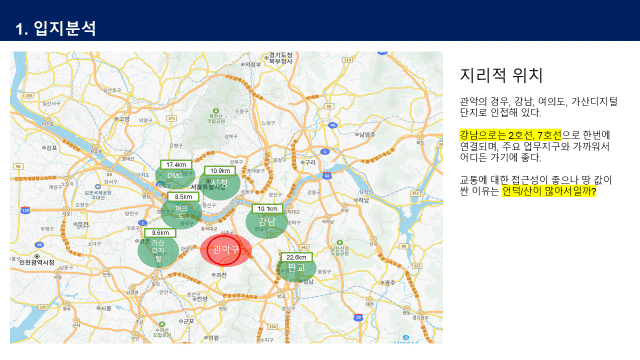This screenshot has height=360, width=640.
Task: Click the 인천광역시청 map label
Action: 37,262
